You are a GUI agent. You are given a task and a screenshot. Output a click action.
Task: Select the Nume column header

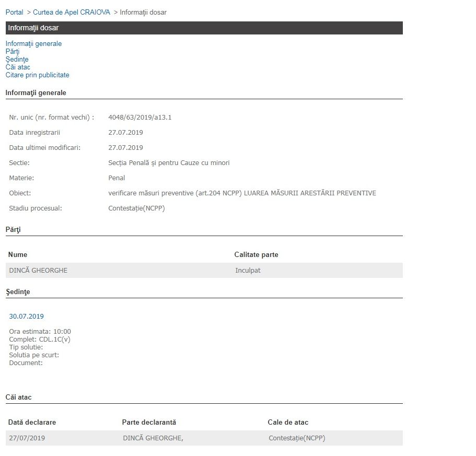pyautogui.click(x=18, y=255)
